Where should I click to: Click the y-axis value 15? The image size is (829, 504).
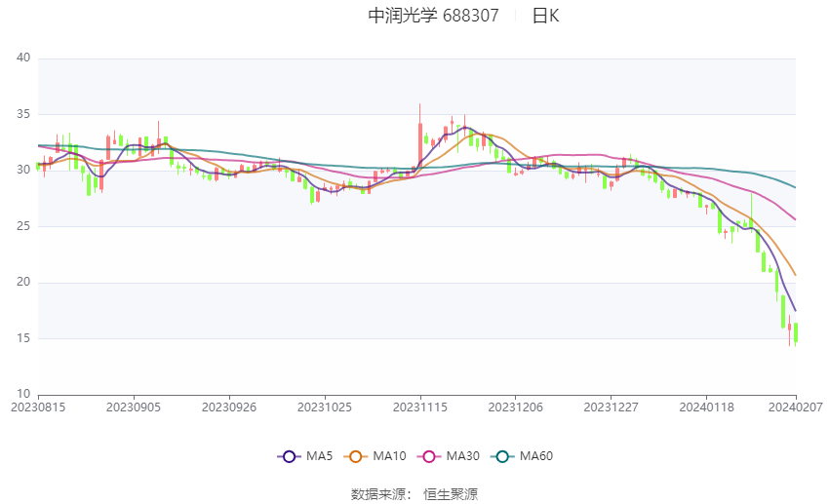tap(23, 338)
